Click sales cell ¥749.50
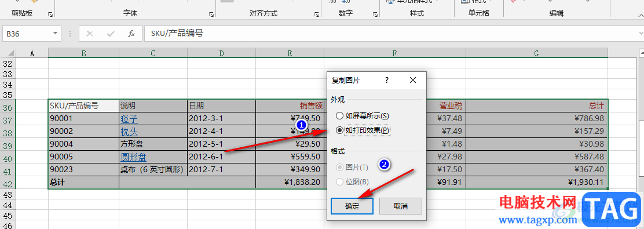Image resolution: width=644 pixels, height=229 pixels. 290,118
